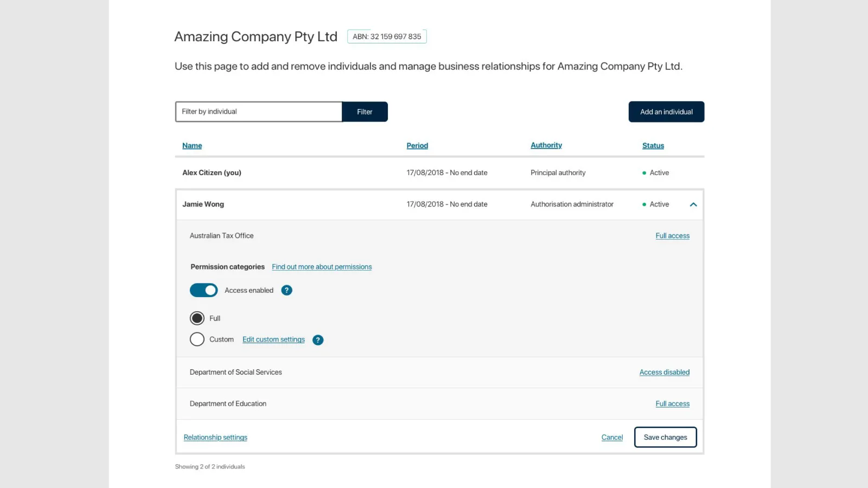This screenshot has width=868, height=488.
Task: Toggle the Access enabled switch off
Action: 203,291
